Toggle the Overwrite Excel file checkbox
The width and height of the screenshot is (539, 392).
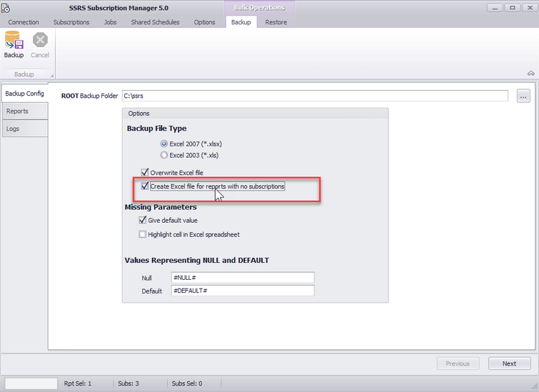(x=145, y=173)
